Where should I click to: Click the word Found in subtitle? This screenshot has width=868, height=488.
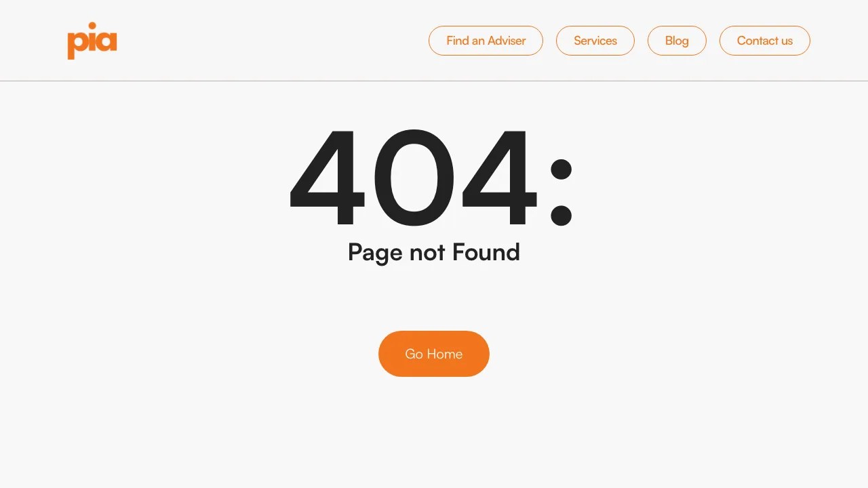486,252
